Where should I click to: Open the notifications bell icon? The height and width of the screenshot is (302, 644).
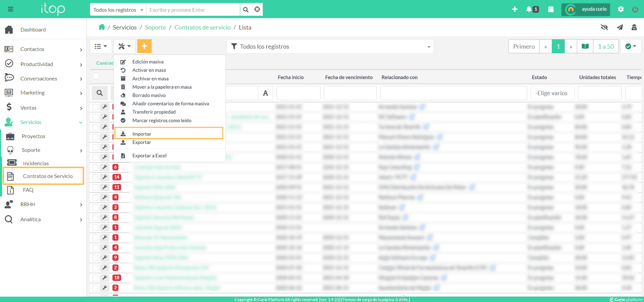click(529, 9)
